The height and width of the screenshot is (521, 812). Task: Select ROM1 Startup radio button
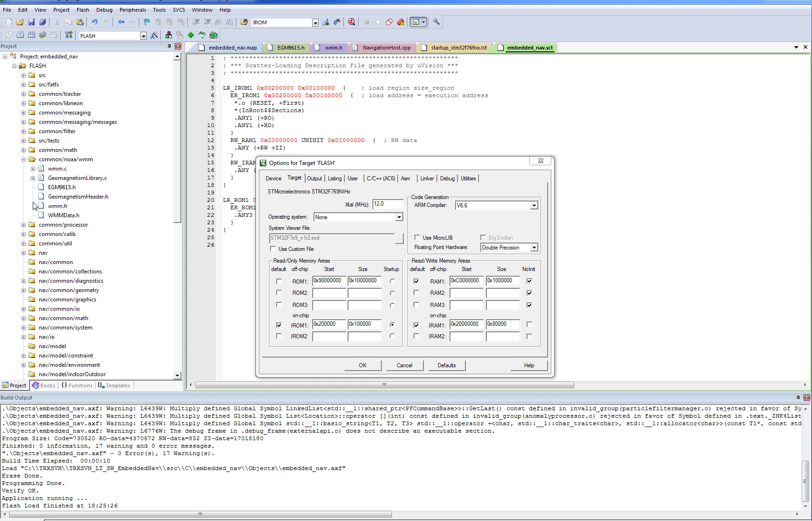tap(392, 281)
